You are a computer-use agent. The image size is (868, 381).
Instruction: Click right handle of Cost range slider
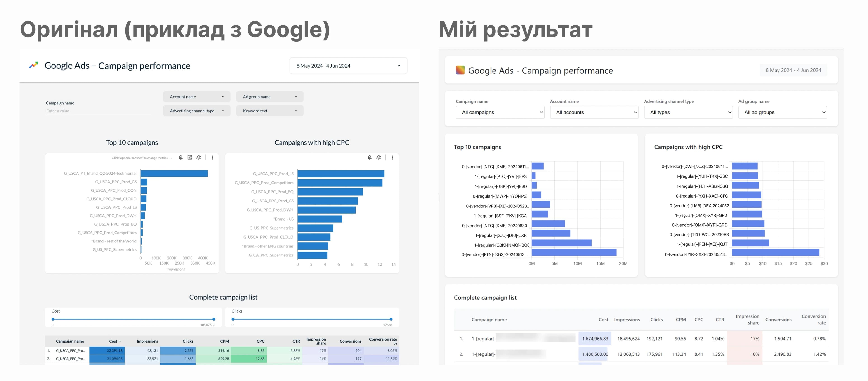pos(214,319)
